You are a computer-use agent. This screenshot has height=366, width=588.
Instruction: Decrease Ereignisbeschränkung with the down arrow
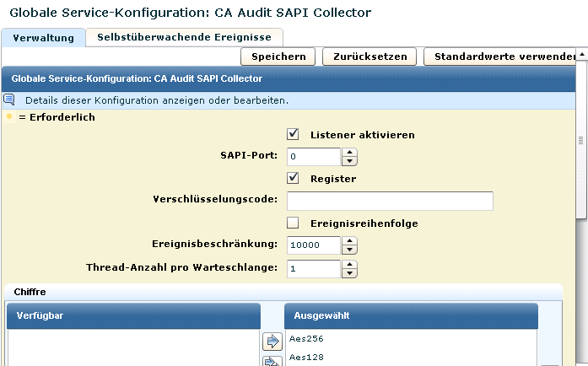pyautogui.click(x=350, y=250)
